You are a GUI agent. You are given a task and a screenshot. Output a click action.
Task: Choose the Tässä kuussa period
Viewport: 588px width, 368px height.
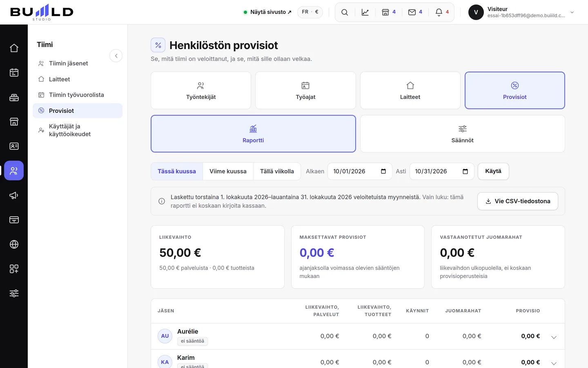pyautogui.click(x=177, y=171)
